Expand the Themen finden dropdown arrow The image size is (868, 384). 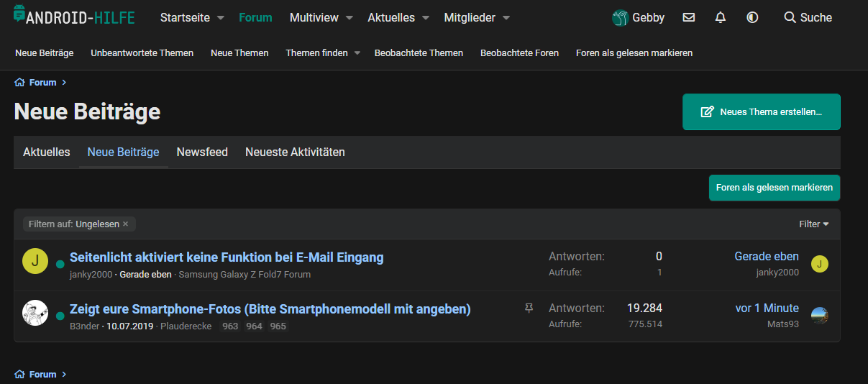357,52
